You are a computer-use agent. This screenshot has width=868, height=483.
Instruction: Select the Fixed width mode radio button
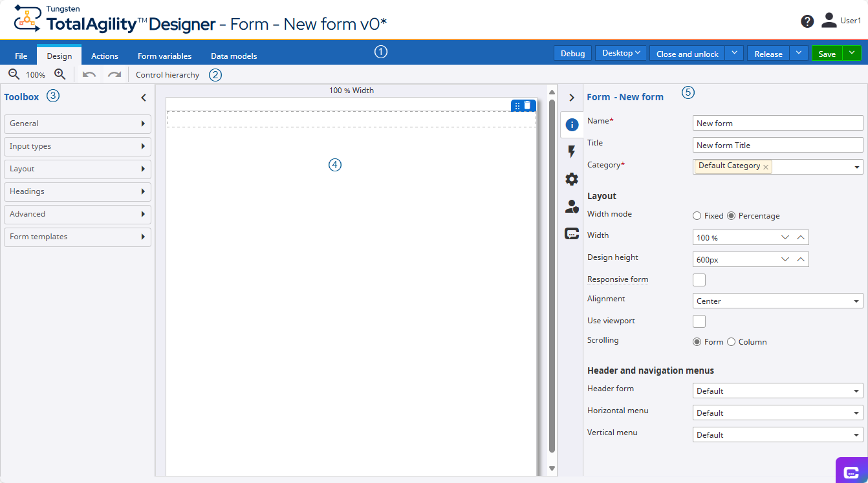(697, 215)
